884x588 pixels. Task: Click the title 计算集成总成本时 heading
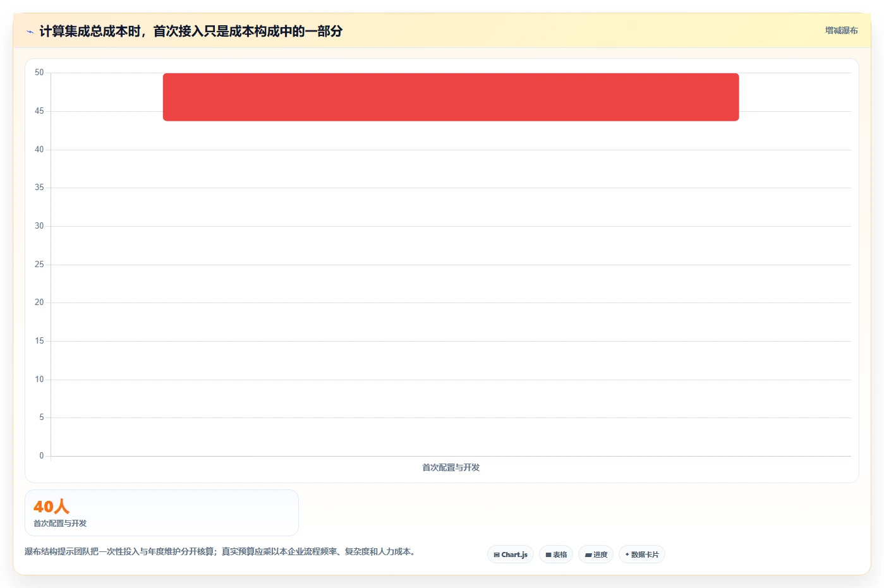click(x=191, y=31)
